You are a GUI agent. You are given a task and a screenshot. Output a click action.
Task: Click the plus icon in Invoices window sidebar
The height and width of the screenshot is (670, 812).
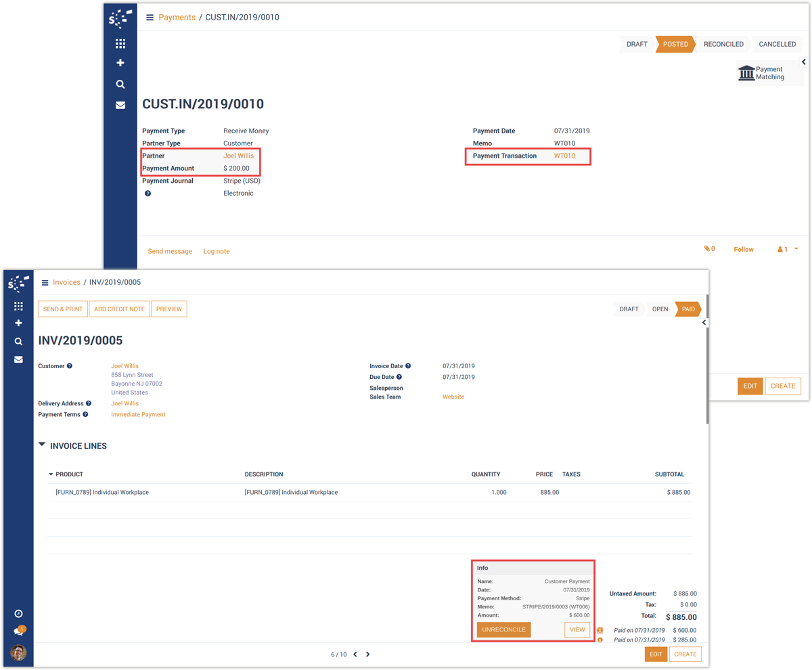[x=18, y=323]
